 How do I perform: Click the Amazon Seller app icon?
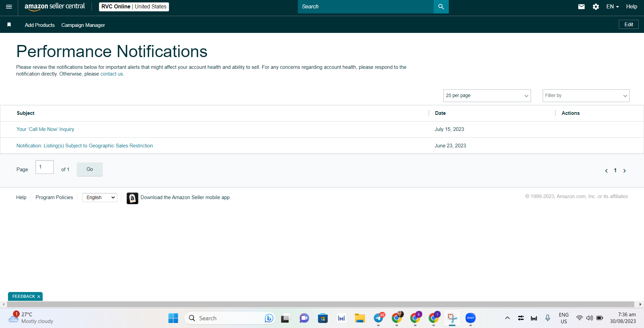point(132,198)
